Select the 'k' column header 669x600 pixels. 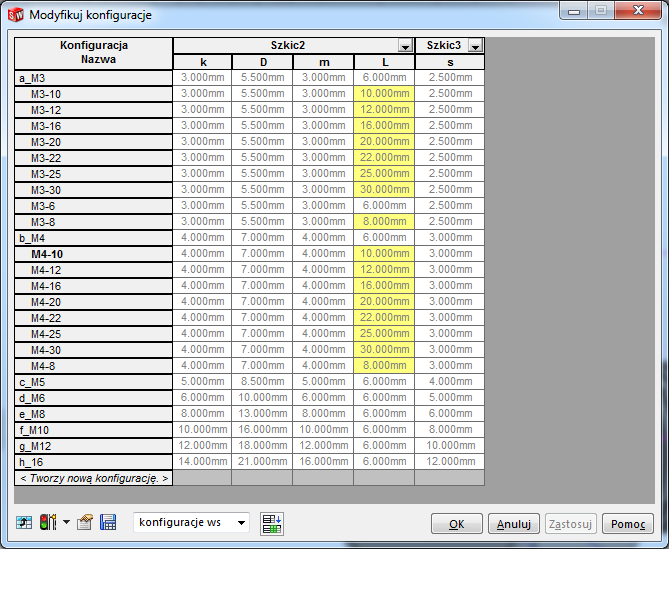coord(203,62)
